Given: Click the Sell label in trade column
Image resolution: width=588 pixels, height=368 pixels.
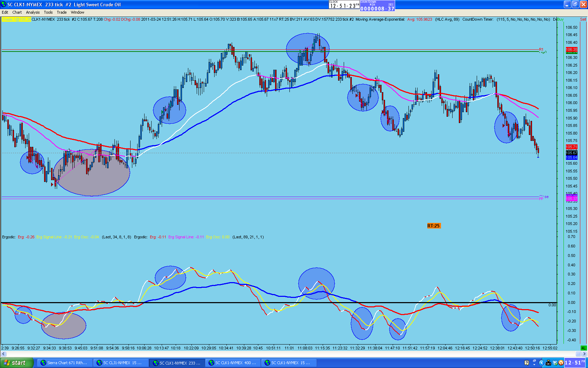Looking at the screenshot, I should click(583, 19).
